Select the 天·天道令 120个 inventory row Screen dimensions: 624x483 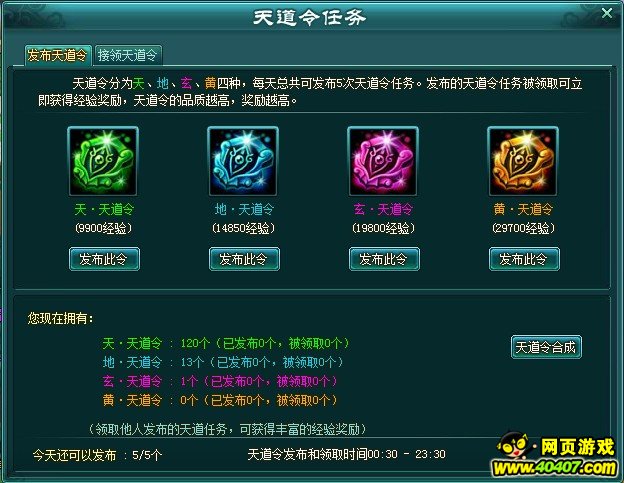pos(226,343)
